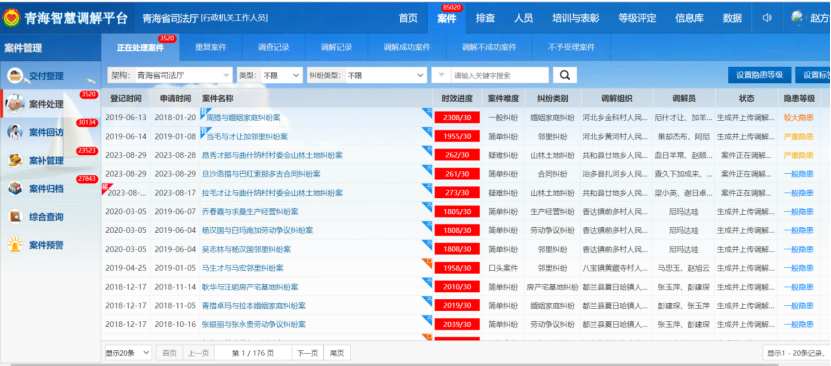831x366 pixels.
Task: Switch to the 调解不成功案件 tab
Action: click(x=489, y=47)
